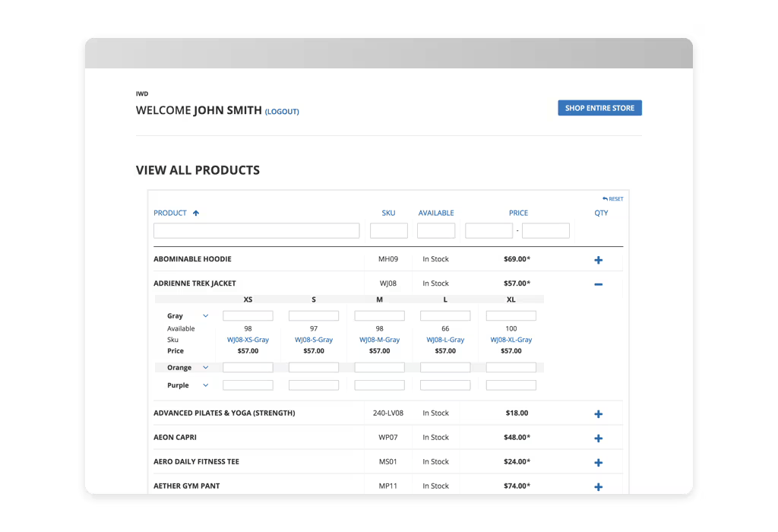Click the Gray size M quantity field
The width and height of the screenshot is (778, 532).
[379, 316]
